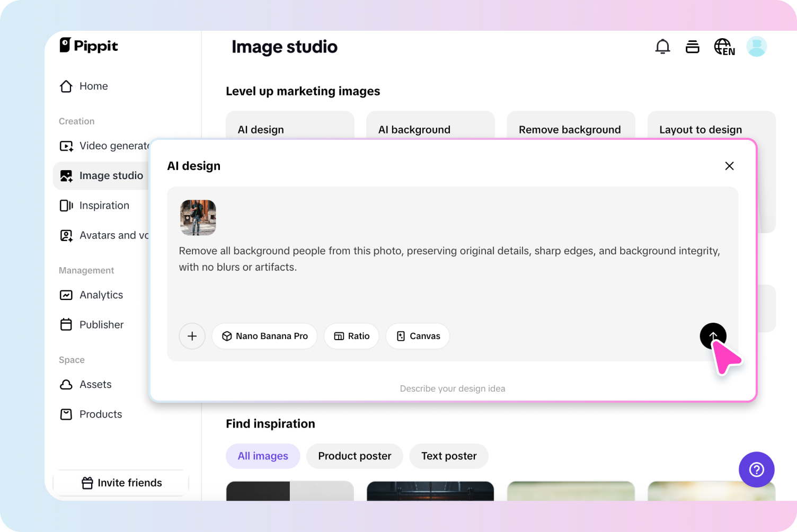Open the Remove background tool

tap(570, 129)
